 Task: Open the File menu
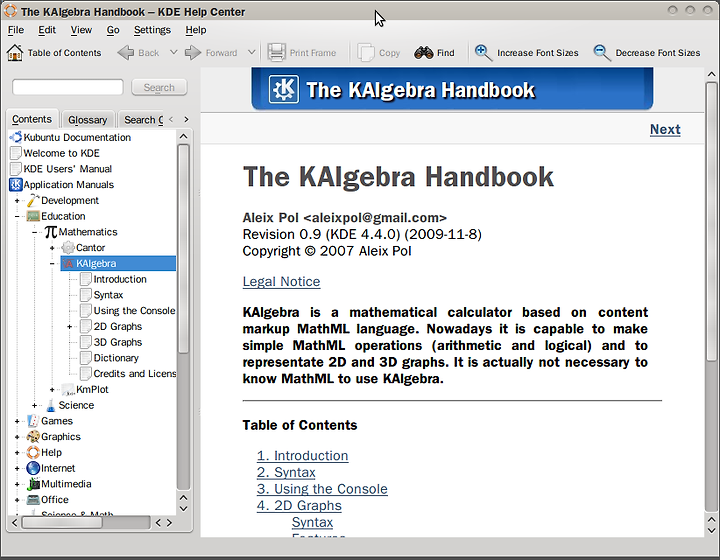pos(16,30)
